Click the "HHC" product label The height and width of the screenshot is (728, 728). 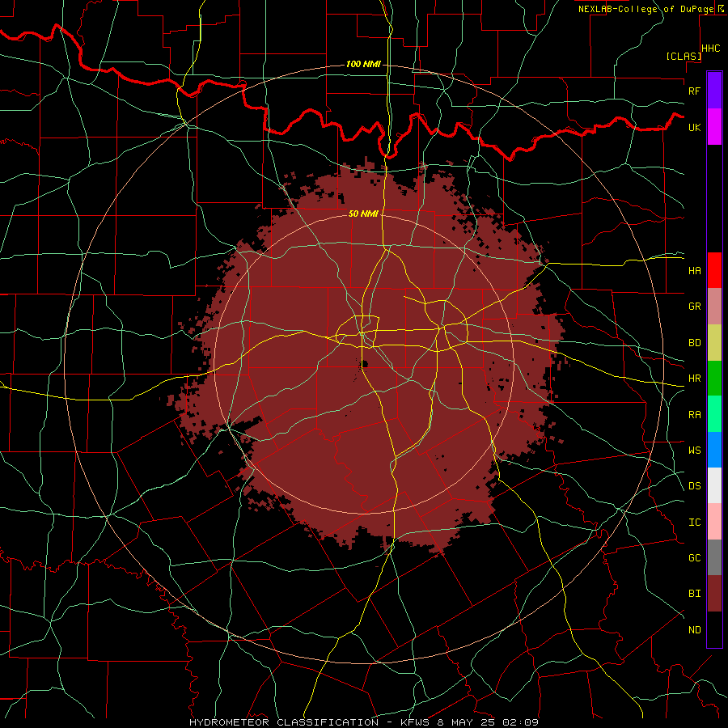point(711,49)
